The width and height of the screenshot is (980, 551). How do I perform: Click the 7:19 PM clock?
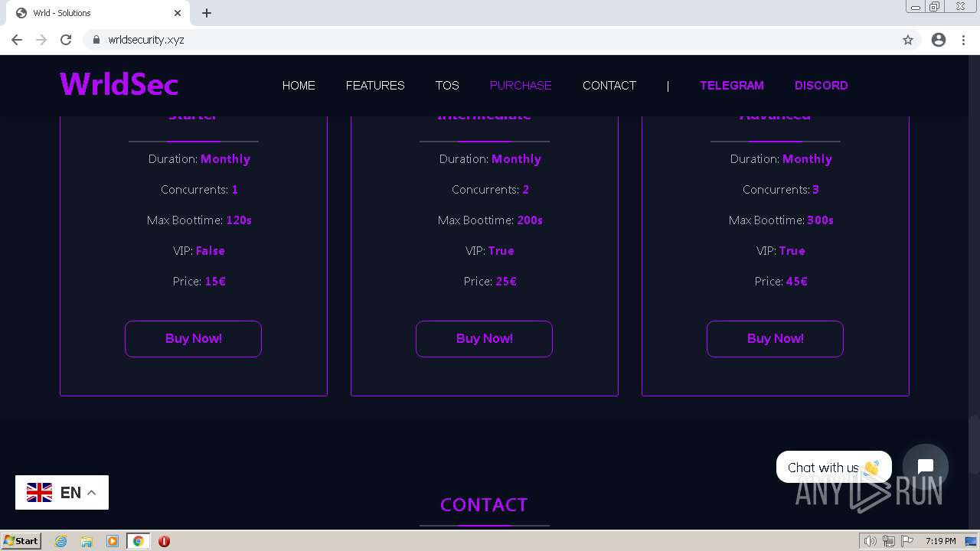coord(940,541)
